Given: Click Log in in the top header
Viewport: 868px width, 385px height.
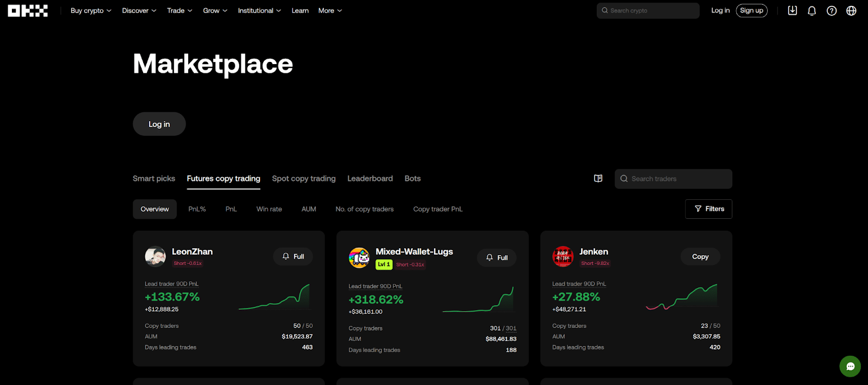Looking at the screenshot, I should click(720, 10).
